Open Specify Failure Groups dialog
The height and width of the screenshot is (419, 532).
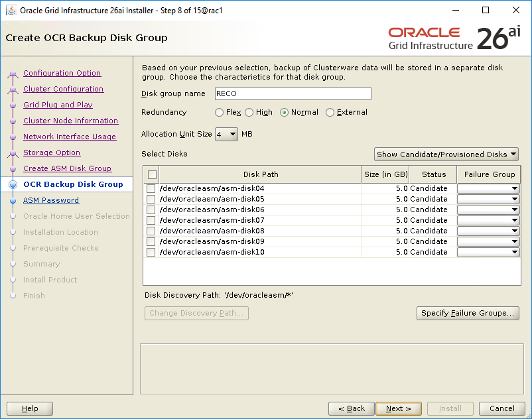click(468, 313)
